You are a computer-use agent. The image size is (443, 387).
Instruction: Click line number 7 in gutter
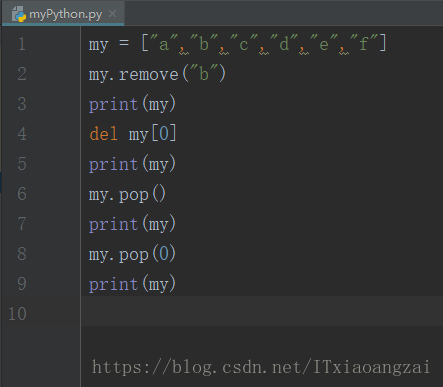(x=22, y=224)
